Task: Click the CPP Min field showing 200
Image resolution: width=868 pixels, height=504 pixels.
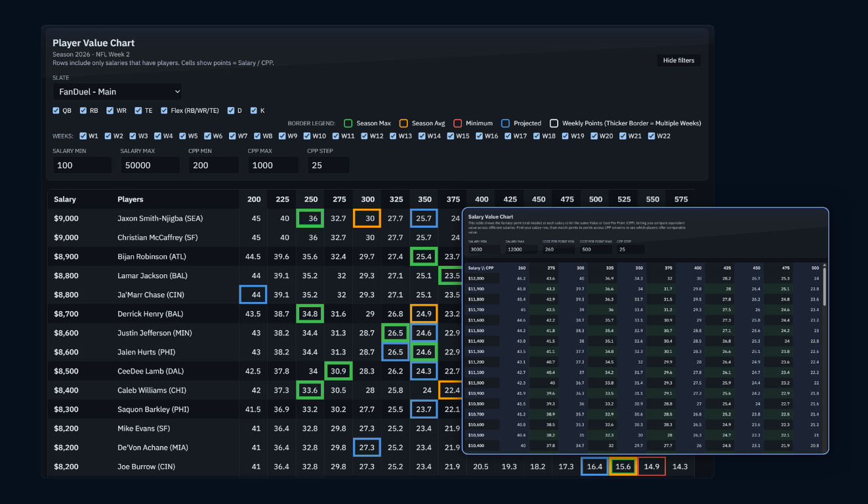Action: click(214, 165)
